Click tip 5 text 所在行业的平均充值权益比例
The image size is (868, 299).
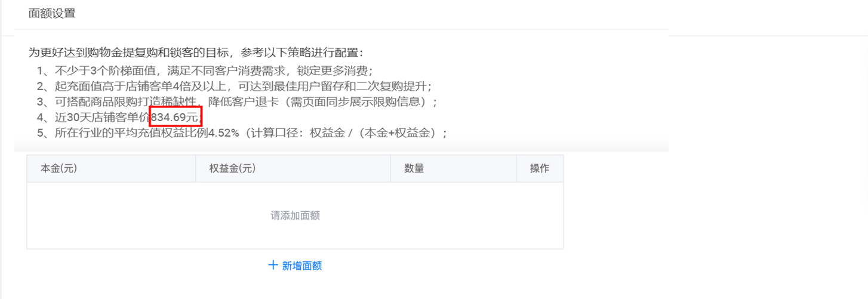coord(131,132)
